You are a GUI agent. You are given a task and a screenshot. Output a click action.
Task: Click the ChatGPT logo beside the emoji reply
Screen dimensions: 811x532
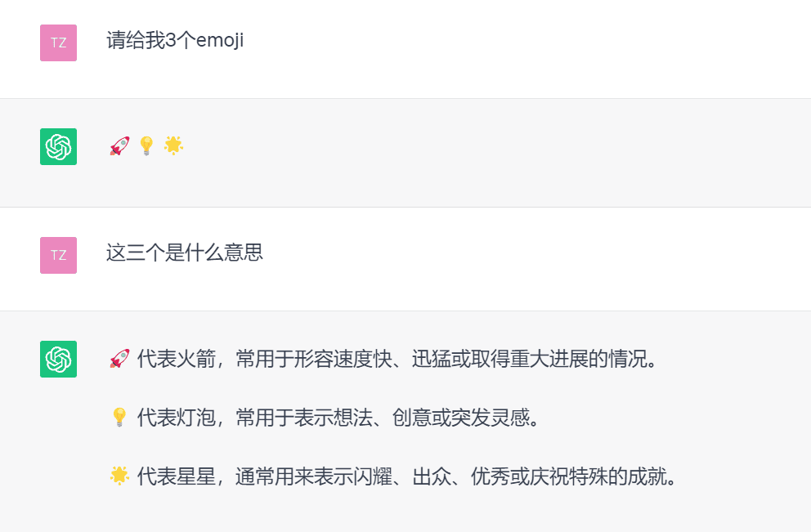click(58, 147)
